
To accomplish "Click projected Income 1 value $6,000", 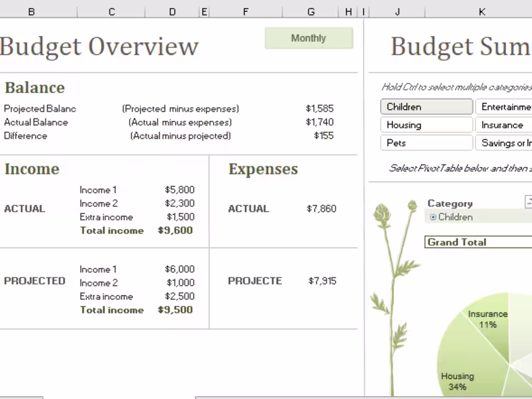I will point(180,269).
